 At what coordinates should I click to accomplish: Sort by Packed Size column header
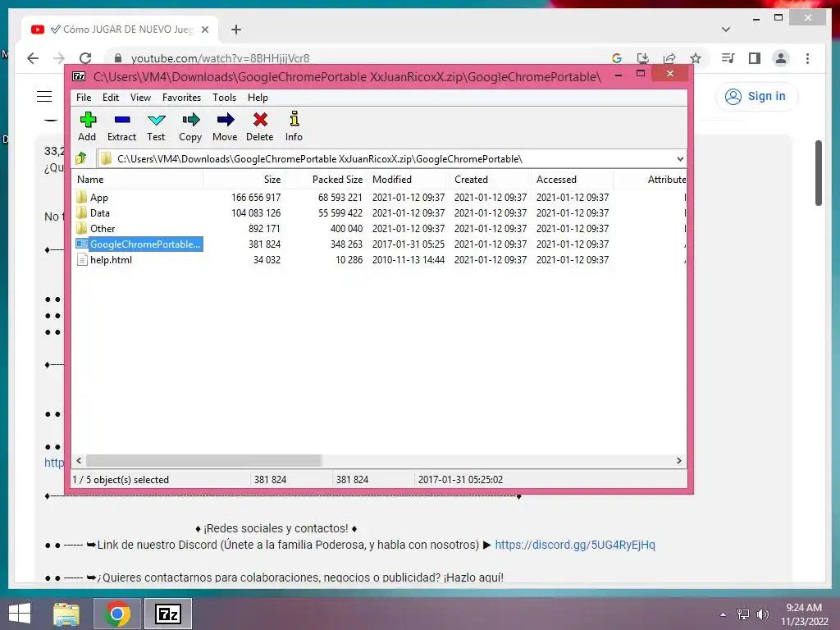tap(326, 180)
